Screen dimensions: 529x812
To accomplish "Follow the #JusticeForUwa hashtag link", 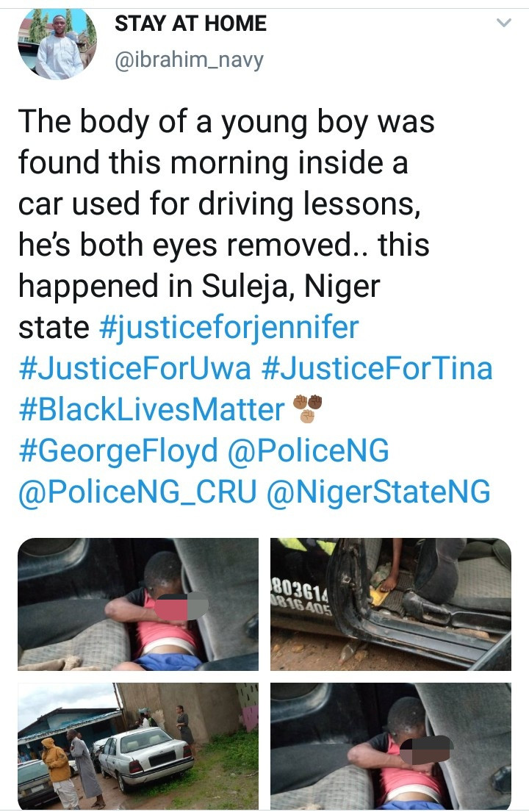I will point(134,368).
